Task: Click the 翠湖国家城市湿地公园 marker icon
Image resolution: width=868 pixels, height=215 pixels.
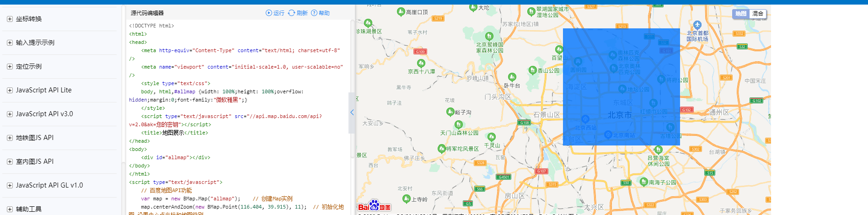Action: pos(531,11)
